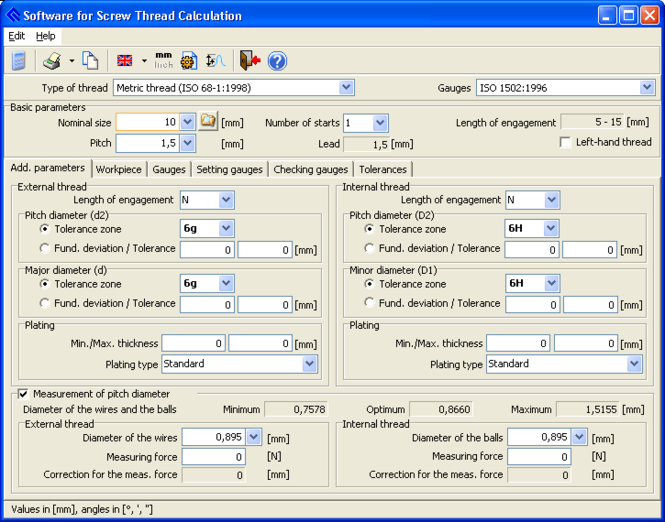Click the UK flag language icon
The height and width of the screenshot is (522, 665).
tap(125, 61)
